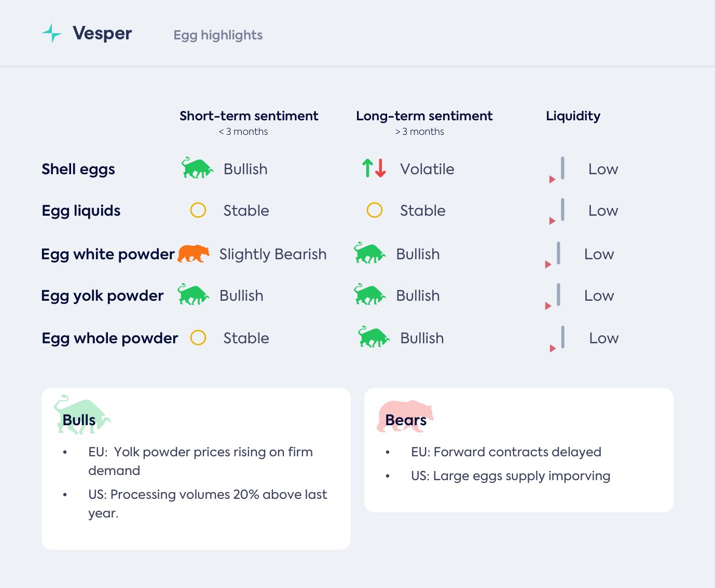Click the pink bear icon in Bears card
Screen dimensions: 715x588
click(405, 415)
